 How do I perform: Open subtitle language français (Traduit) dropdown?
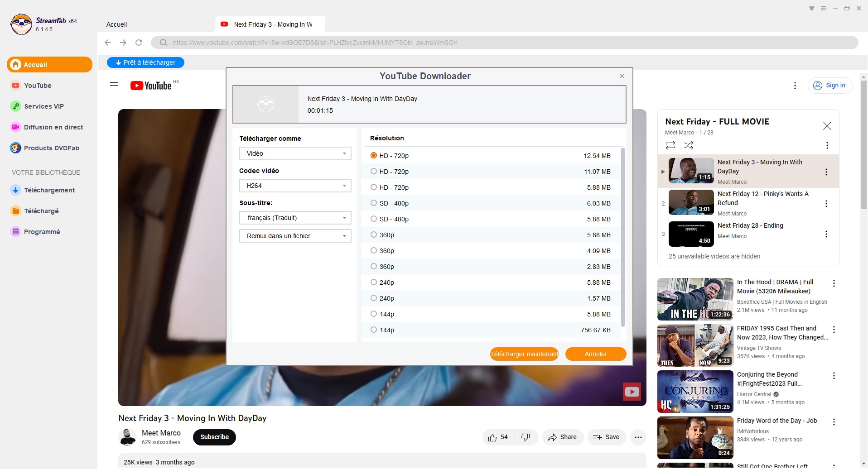point(295,218)
